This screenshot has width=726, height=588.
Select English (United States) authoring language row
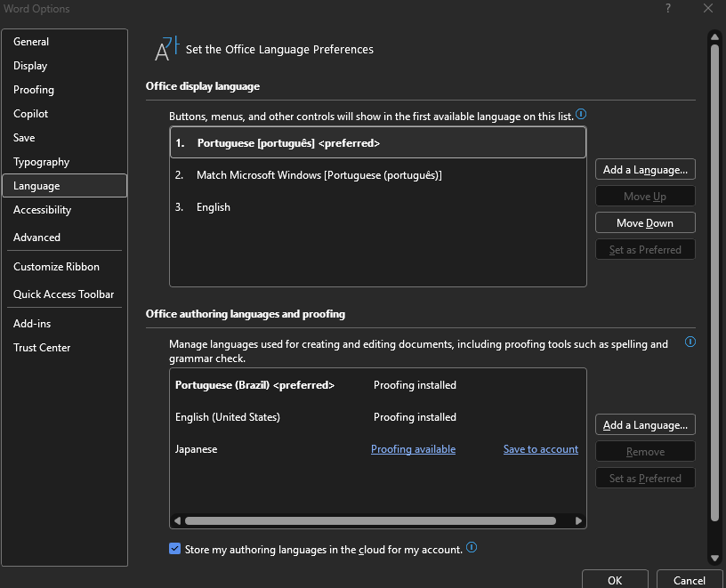click(x=378, y=416)
